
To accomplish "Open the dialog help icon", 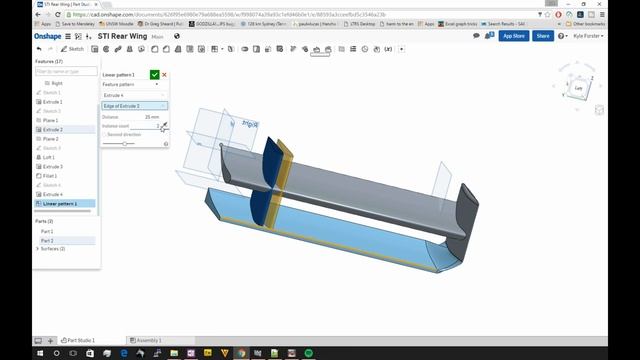I will [x=166, y=144].
